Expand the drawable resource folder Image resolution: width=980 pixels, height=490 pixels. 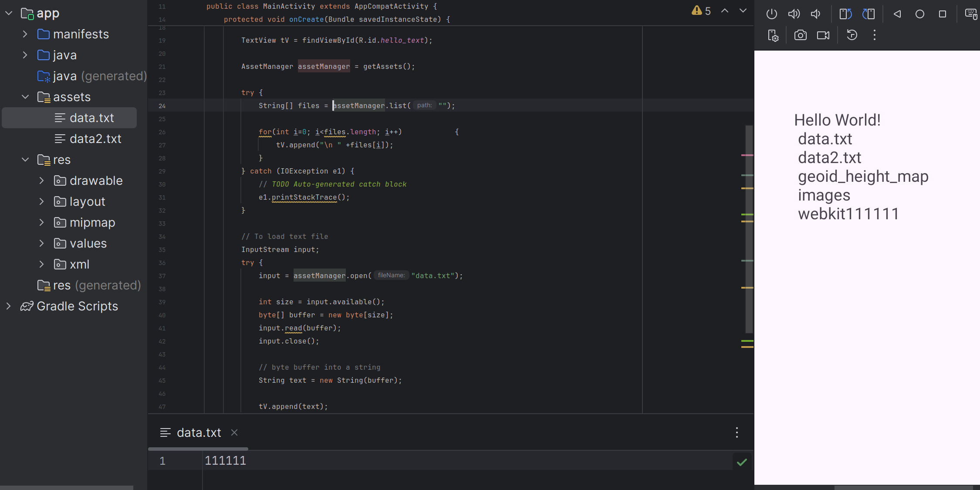click(41, 180)
